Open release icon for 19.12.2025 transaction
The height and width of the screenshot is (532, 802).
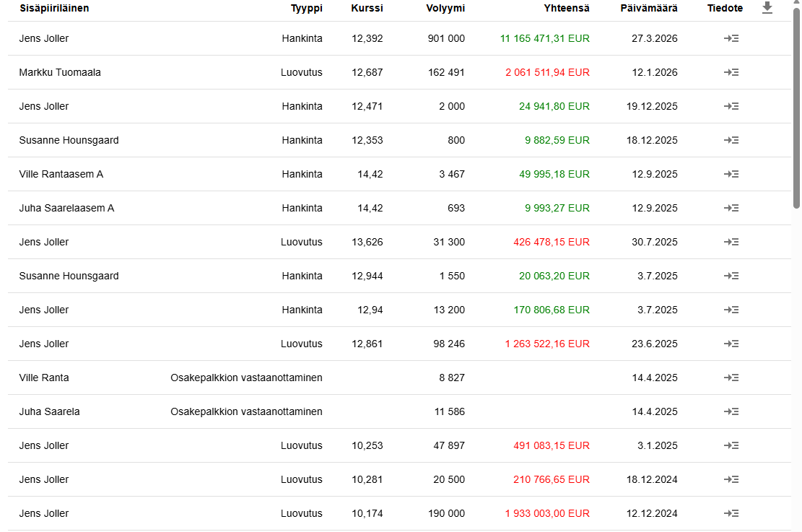731,106
